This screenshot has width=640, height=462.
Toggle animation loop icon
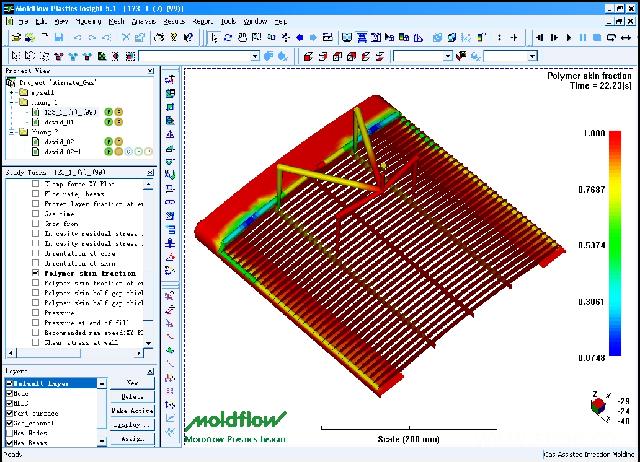[611, 38]
